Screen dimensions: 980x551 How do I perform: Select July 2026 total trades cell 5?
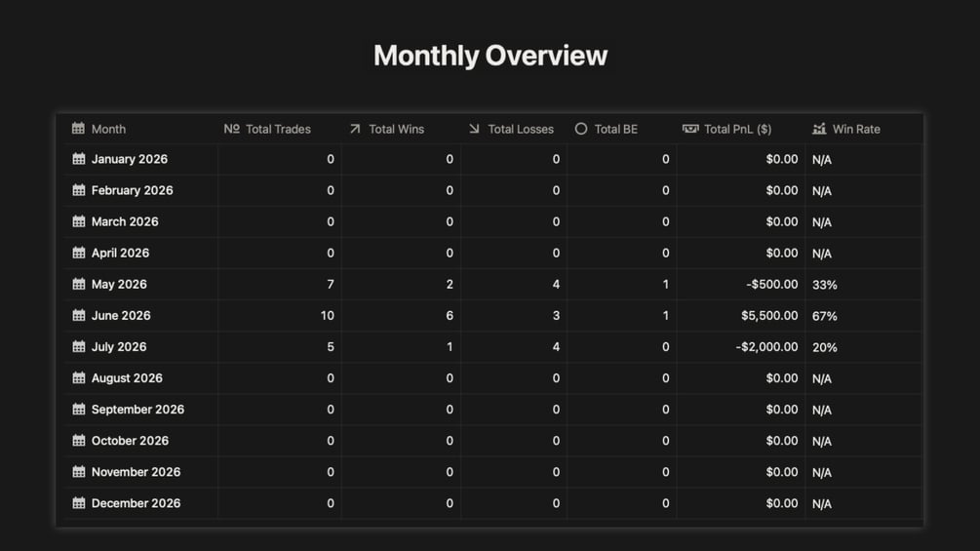280,347
